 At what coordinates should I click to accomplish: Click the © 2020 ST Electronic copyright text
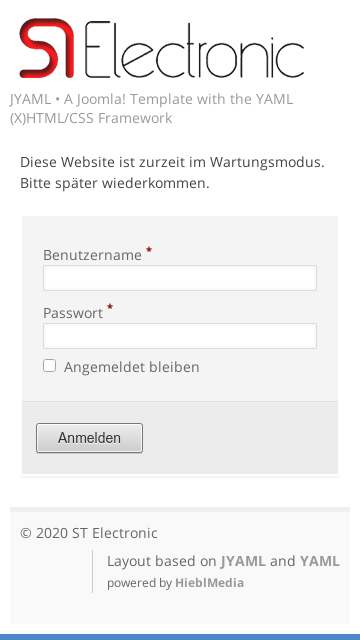pos(89,533)
